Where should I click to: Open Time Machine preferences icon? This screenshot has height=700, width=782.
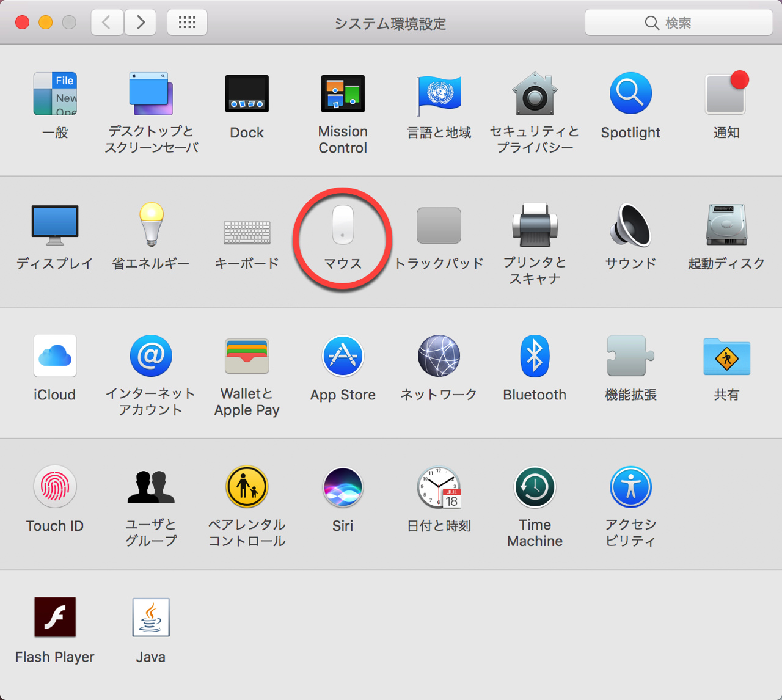(535, 487)
